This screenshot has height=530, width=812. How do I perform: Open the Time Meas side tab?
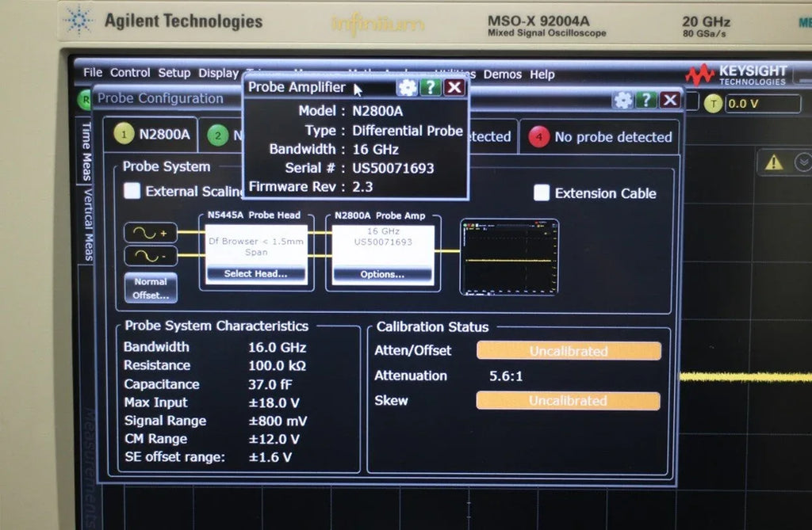[87, 151]
